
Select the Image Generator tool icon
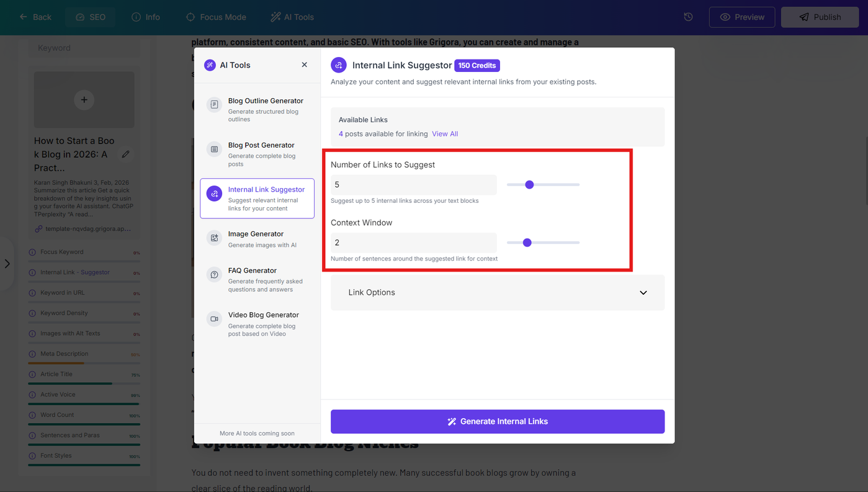[x=214, y=238]
